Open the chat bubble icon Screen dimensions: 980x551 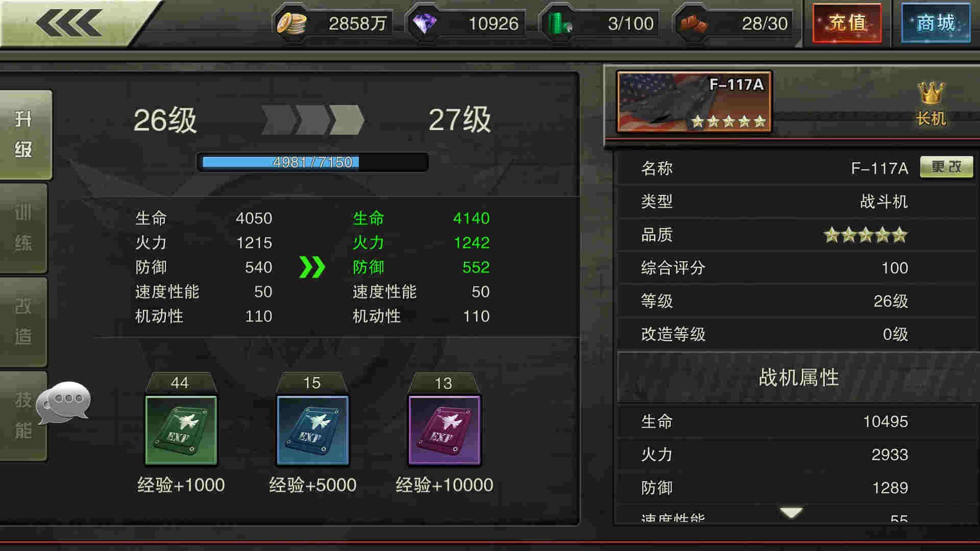click(x=64, y=403)
